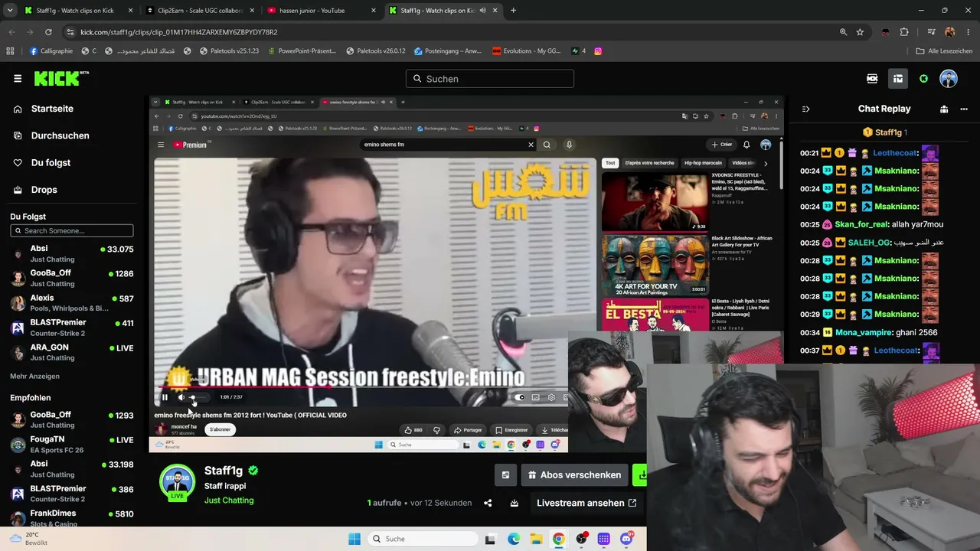This screenshot has height=551, width=980.
Task: Open FougaTN channel under Empfohlen
Action: tap(73, 445)
